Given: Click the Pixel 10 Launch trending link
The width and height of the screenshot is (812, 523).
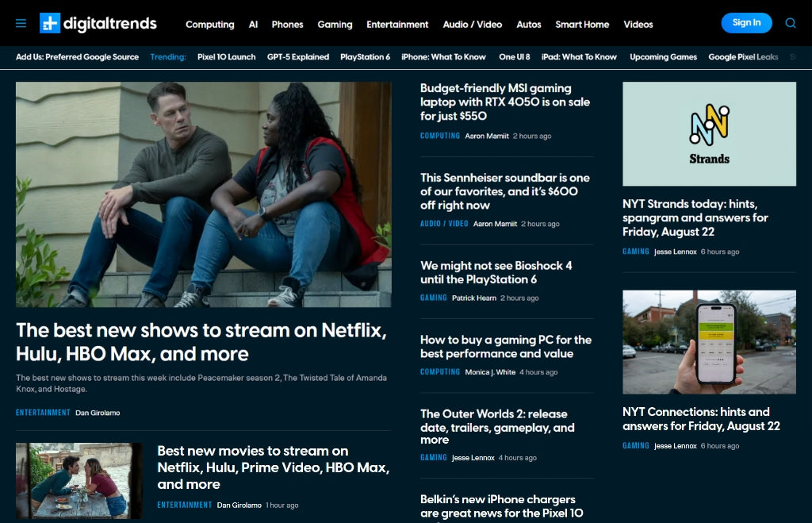Looking at the screenshot, I should [x=226, y=57].
